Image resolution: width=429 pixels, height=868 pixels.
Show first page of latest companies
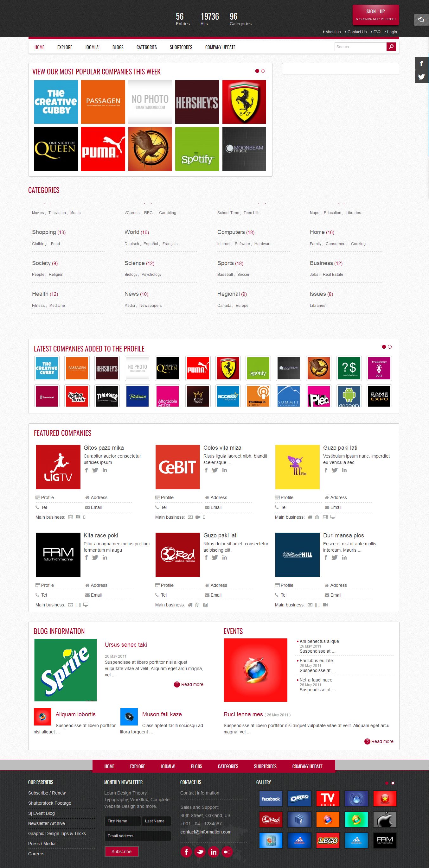384,347
